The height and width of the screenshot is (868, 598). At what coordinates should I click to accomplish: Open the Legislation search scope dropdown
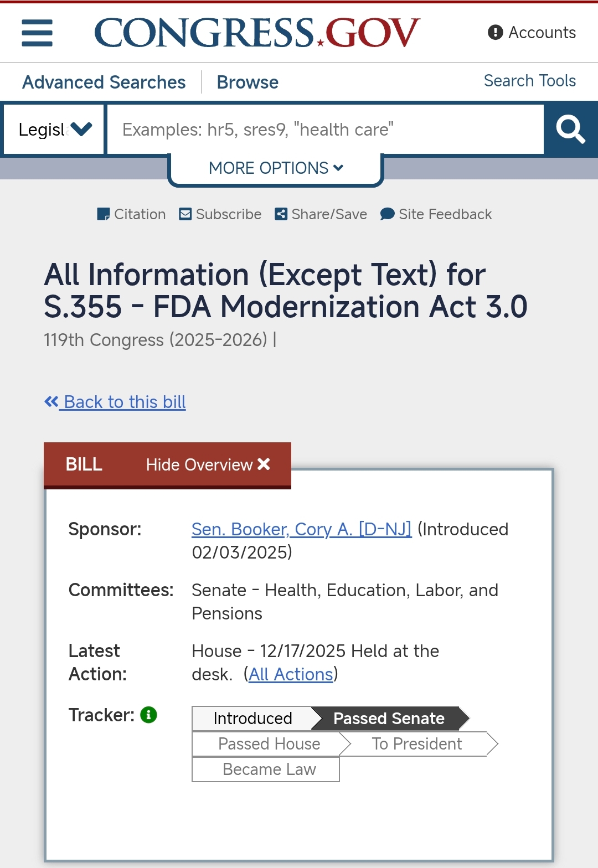pos(54,130)
